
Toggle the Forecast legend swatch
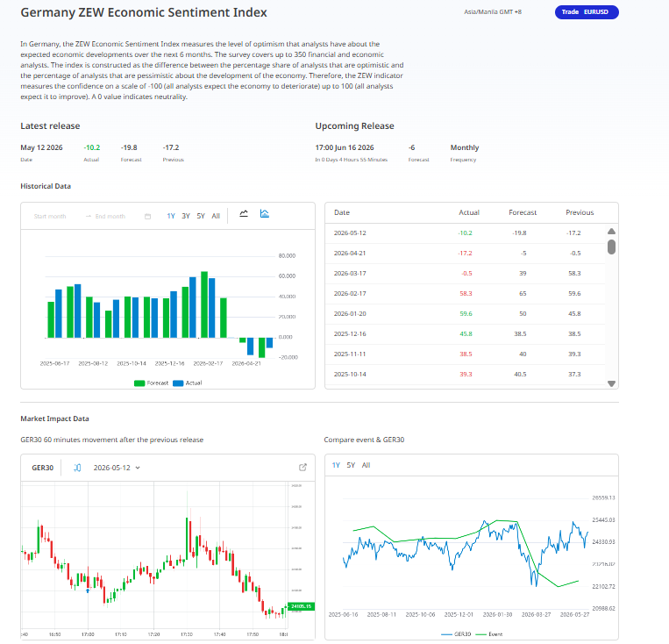tap(139, 383)
